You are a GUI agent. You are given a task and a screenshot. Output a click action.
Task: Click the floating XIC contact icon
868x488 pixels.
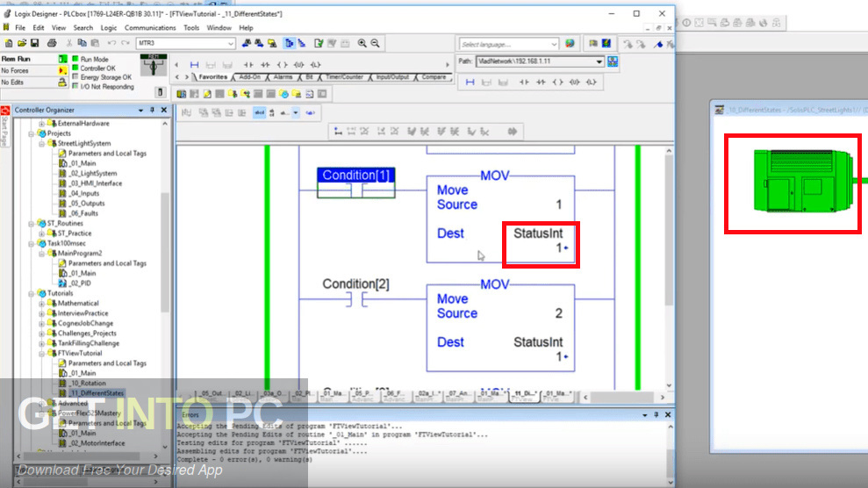pos(524,83)
